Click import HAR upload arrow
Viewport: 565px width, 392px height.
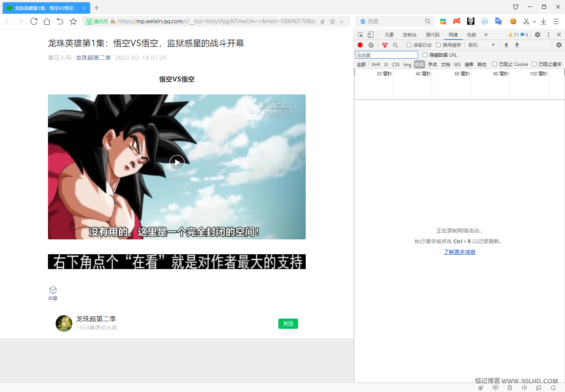[506, 45]
